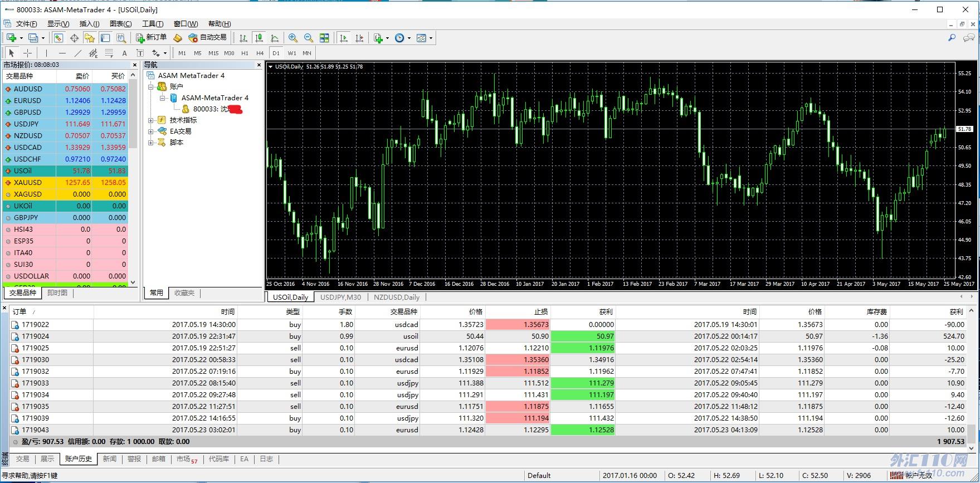
Task: Switch chart to Line Chart mode
Action: click(x=274, y=38)
